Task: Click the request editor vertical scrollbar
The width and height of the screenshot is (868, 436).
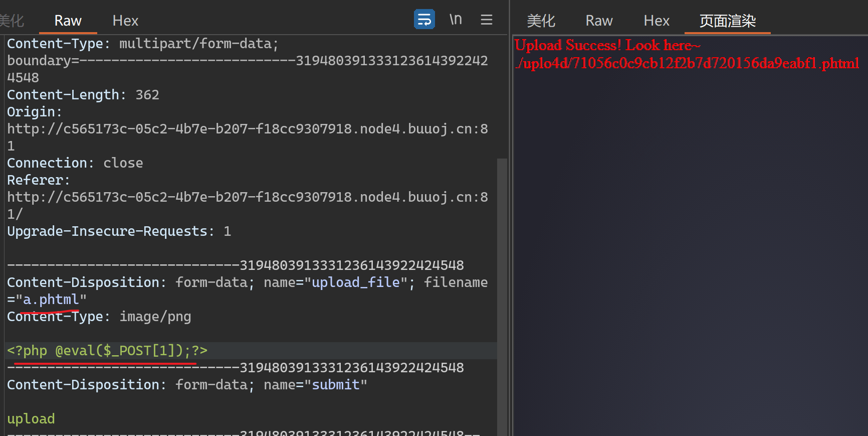Action: [x=502, y=296]
